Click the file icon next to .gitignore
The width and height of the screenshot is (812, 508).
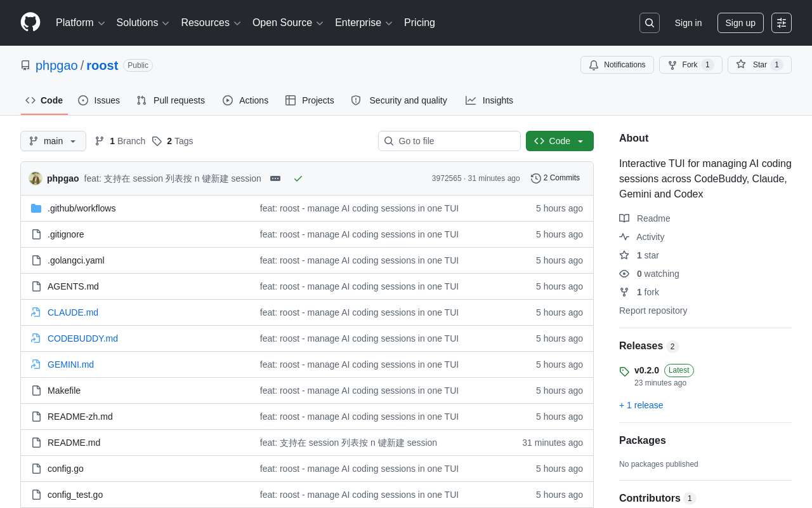tap(36, 234)
